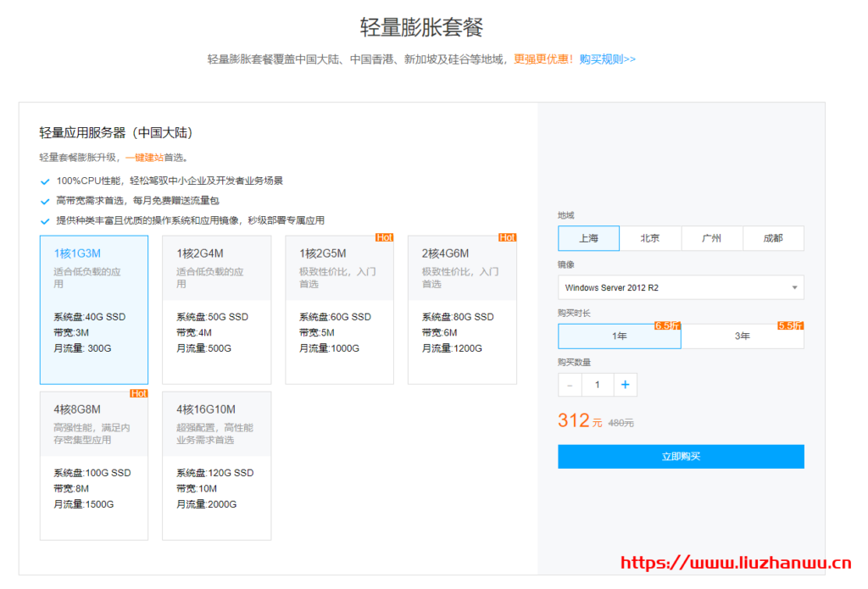Click the 立即购买 purchase button
The width and height of the screenshot is (868, 589).
[680, 456]
